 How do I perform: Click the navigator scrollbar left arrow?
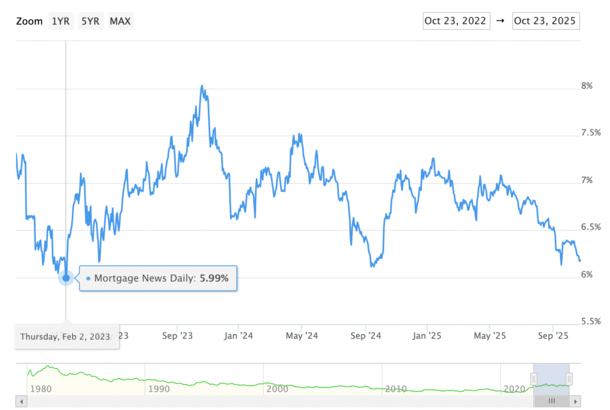(x=21, y=399)
